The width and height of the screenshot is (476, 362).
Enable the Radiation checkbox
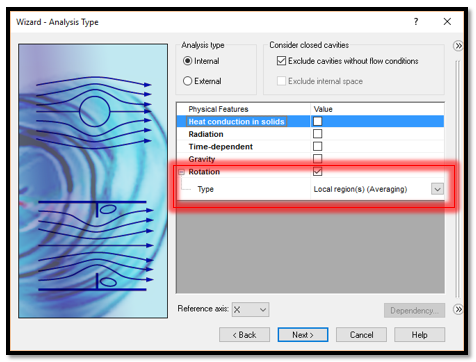(318, 134)
